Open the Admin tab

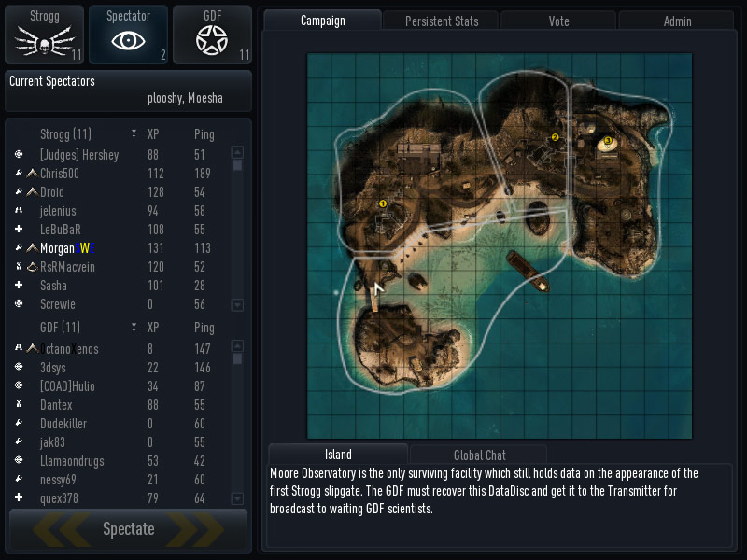677,21
